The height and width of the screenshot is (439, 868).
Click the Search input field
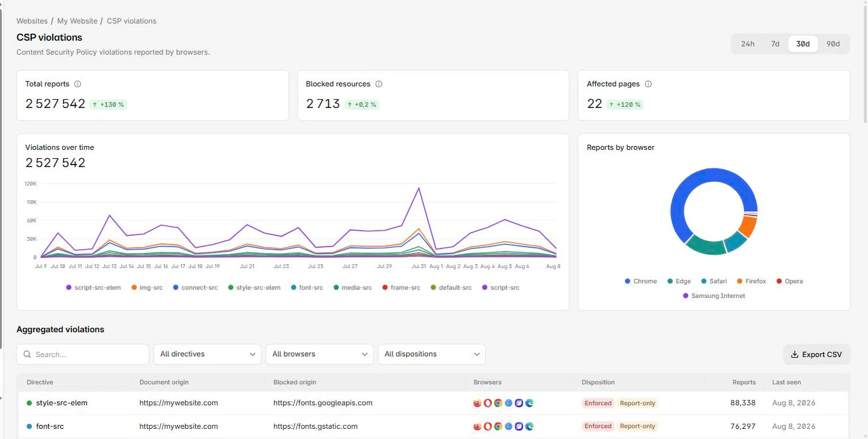coord(83,355)
